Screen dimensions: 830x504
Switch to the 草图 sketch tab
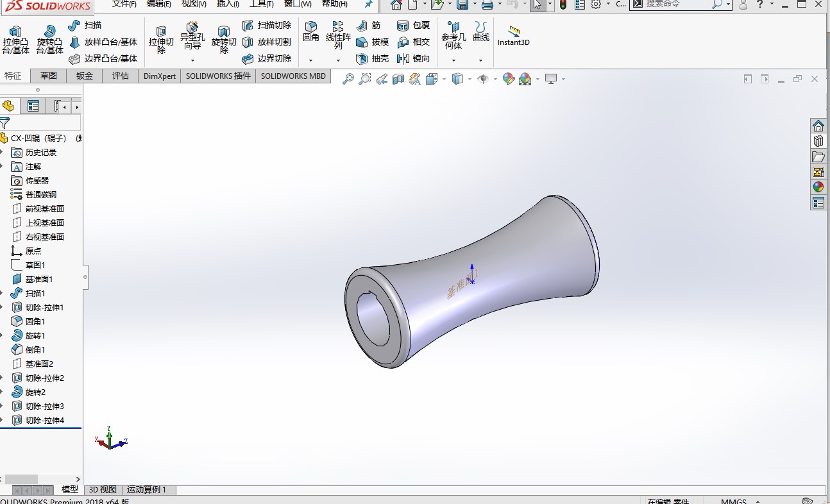click(49, 76)
